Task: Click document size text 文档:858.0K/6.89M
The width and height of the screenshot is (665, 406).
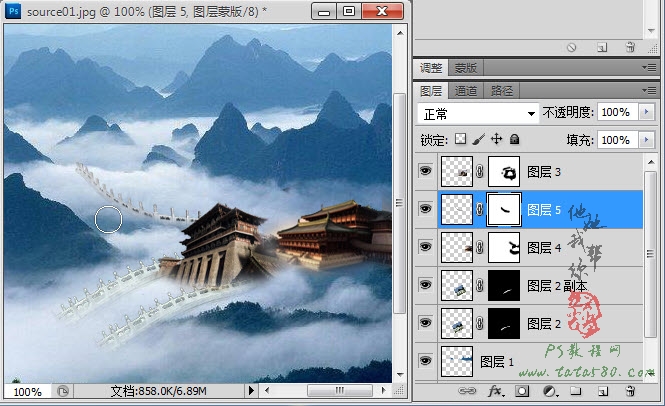Action: pos(159,391)
